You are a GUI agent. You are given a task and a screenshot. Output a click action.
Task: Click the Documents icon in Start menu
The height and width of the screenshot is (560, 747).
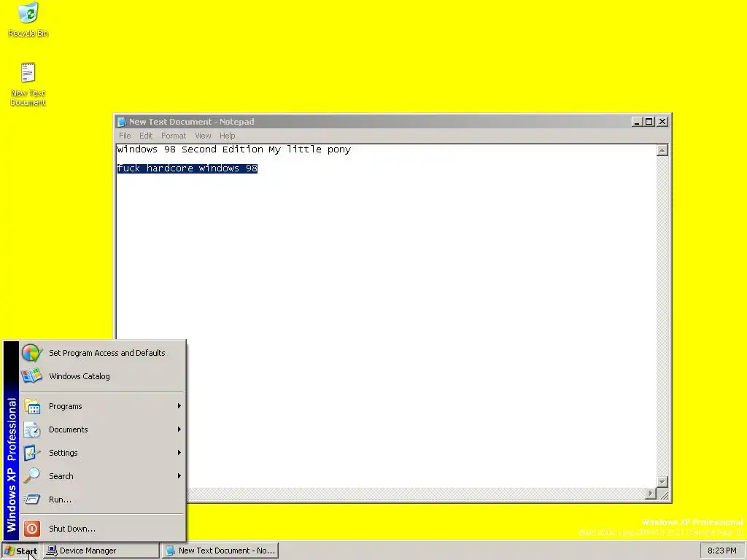(x=32, y=429)
